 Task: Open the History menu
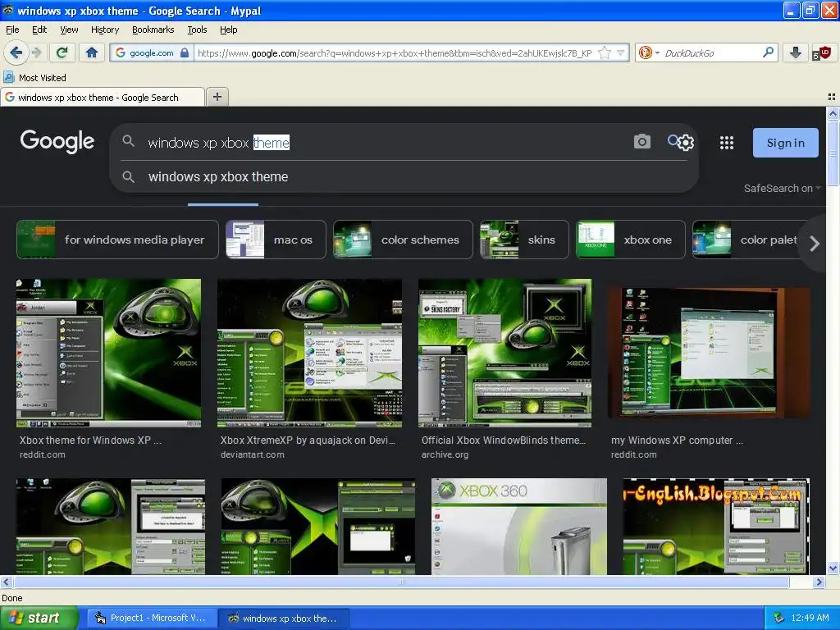(105, 30)
